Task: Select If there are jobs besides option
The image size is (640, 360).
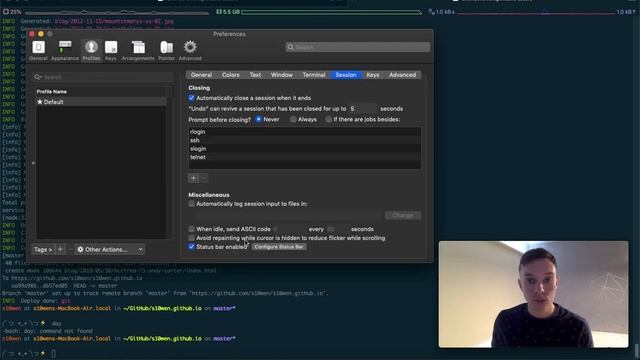Action: [328, 119]
